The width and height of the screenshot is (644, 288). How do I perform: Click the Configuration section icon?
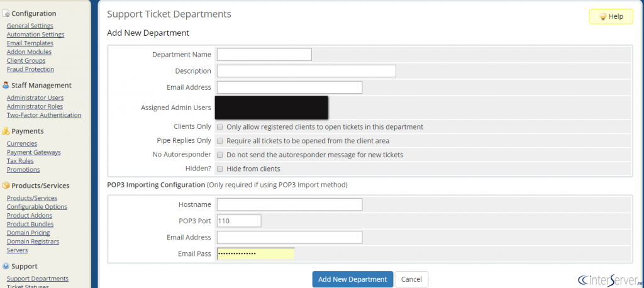[x=6, y=14]
